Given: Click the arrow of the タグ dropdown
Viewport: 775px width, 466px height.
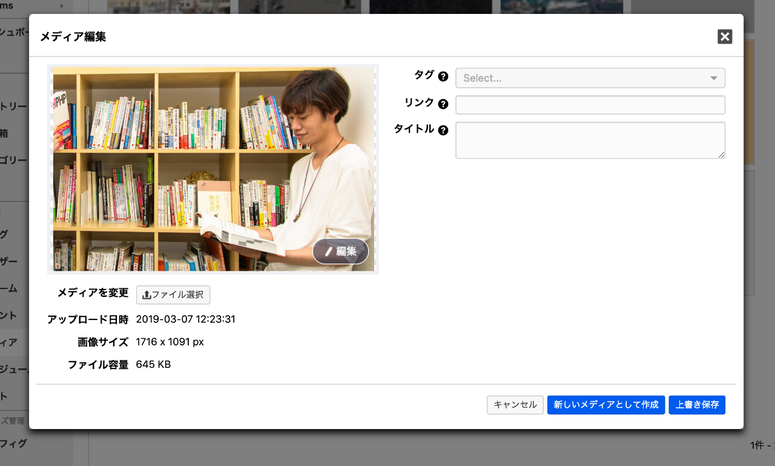Looking at the screenshot, I should point(714,78).
